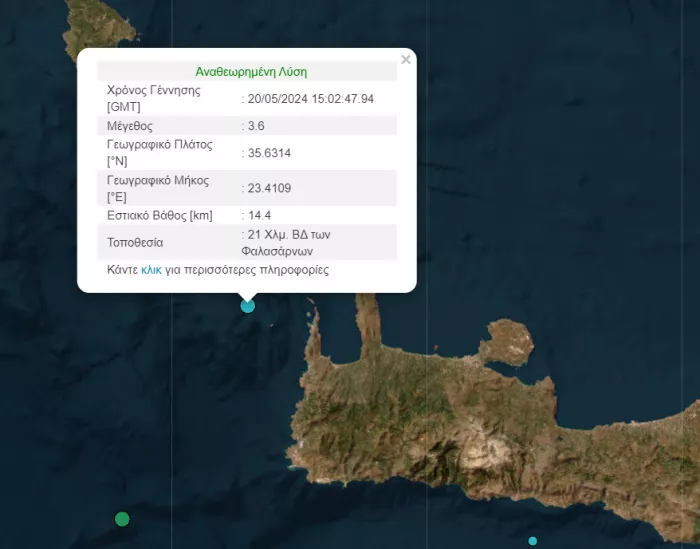The height and width of the screenshot is (549, 700).
Task: Close the earthquake info popup
Action: [x=405, y=60]
